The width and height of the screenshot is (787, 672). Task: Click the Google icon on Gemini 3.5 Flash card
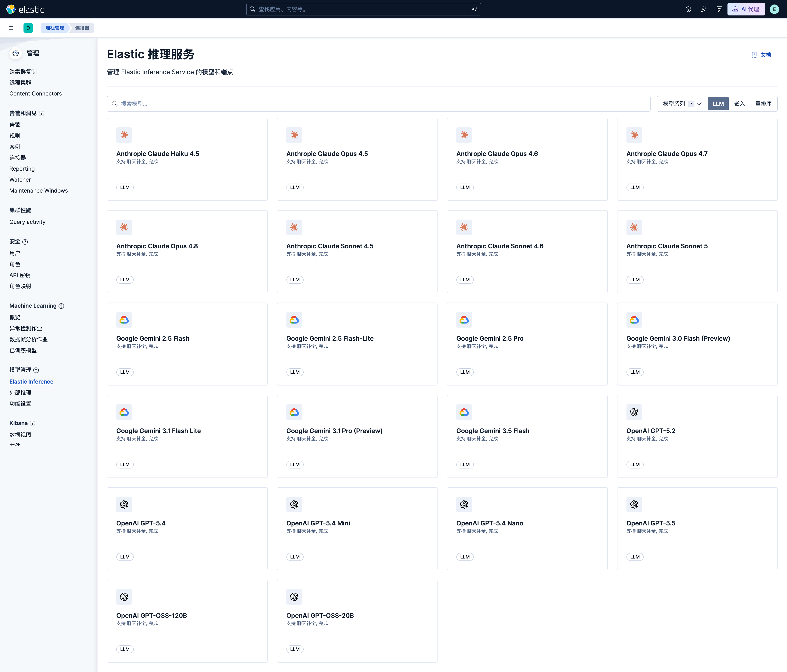[x=464, y=412]
